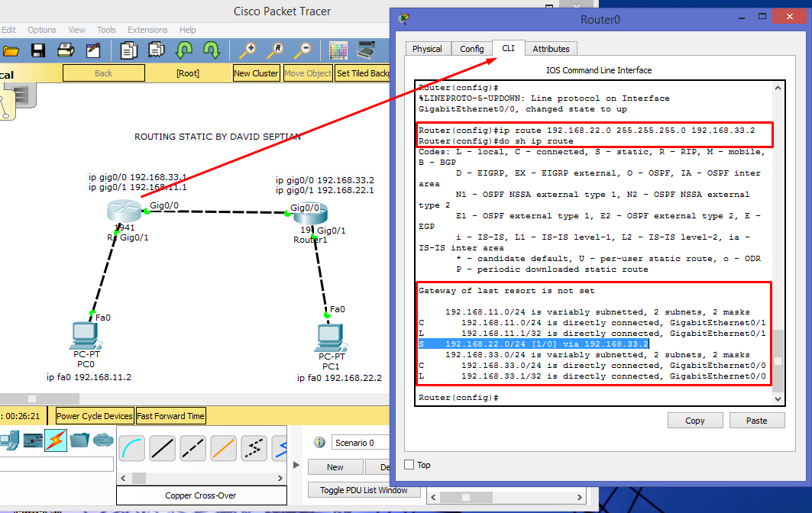The width and height of the screenshot is (812, 513).
Task: Click Copy in the Router0 window
Action: (x=694, y=420)
